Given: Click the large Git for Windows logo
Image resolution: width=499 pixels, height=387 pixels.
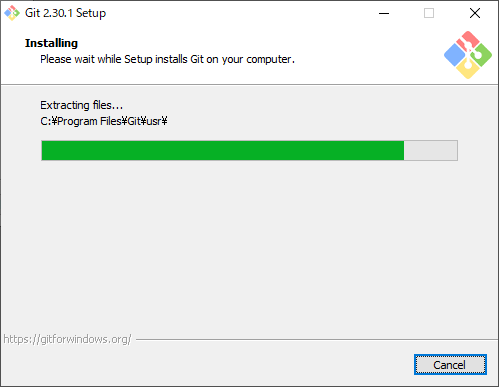Looking at the screenshot, I should click(x=468, y=55).
